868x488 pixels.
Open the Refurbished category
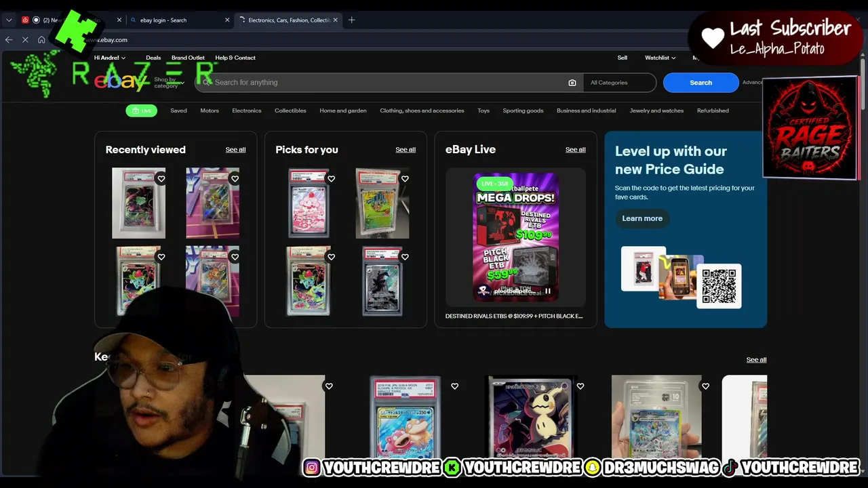coord(713,110)
